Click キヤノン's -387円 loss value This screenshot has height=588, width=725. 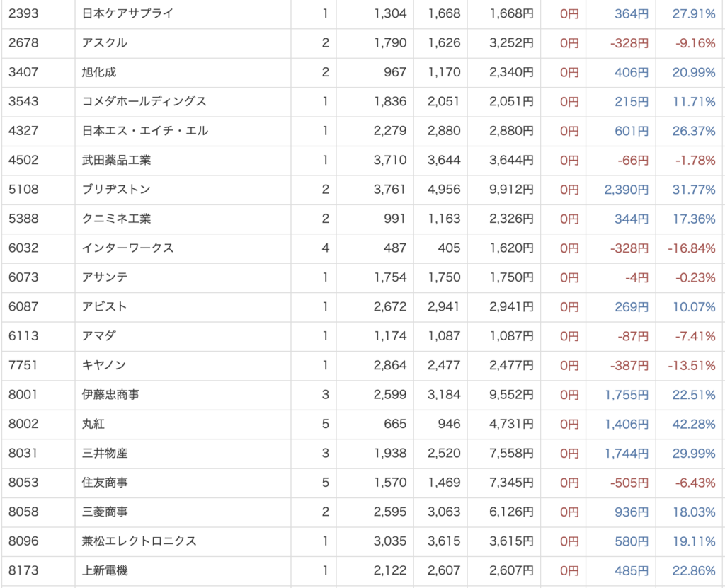tap(631, 365)
